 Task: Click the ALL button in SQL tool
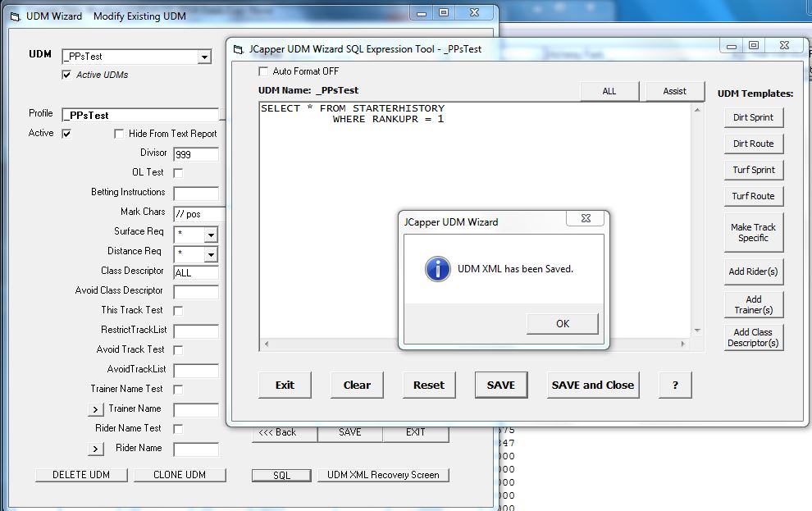(x=609, y=91)
